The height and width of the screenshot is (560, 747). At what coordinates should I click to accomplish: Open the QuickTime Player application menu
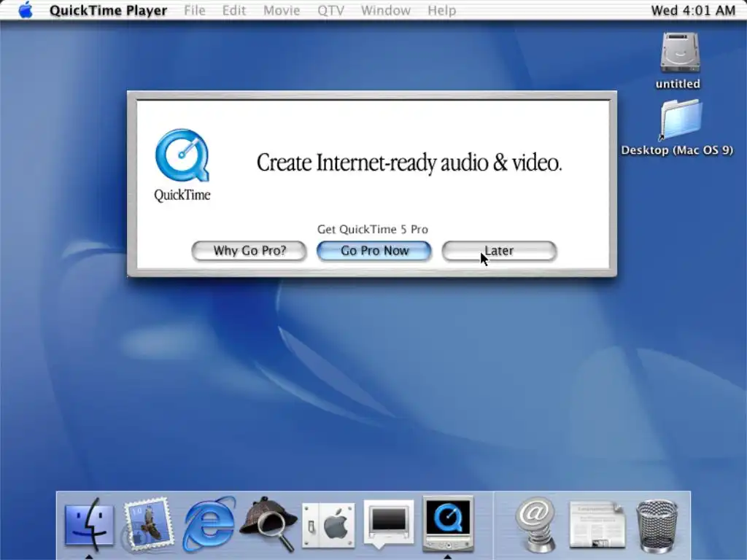pos(108,10)
